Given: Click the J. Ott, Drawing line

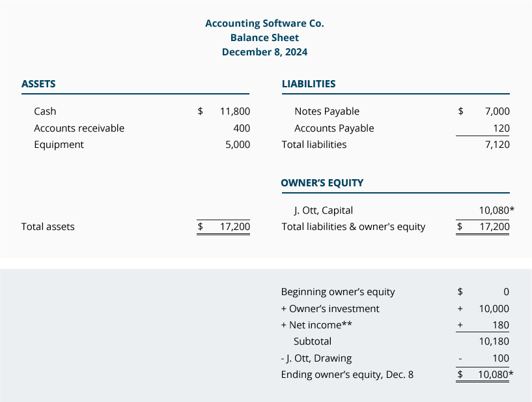Looking at the screenshot, I should click(316, 358).
